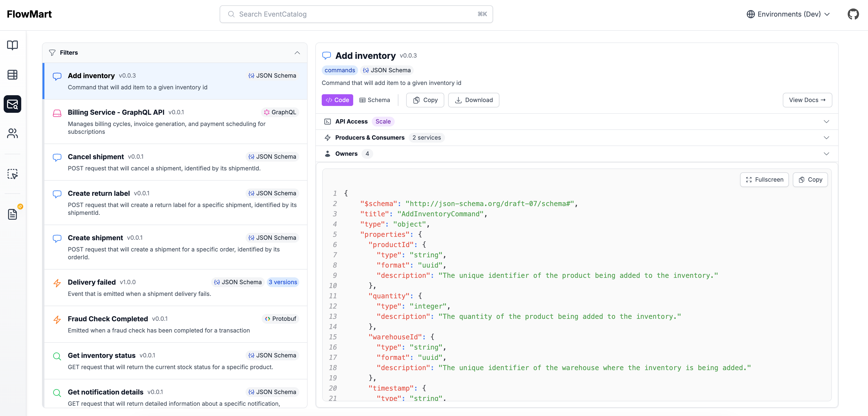Open View Docs for Add inventory
The height and width of the screenshot is (416, 868).
tap(807, 100)
